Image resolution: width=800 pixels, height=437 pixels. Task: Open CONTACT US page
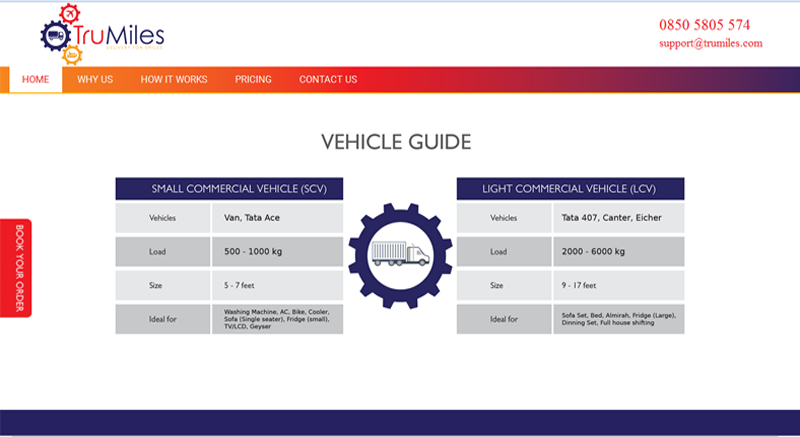(328, 80)
